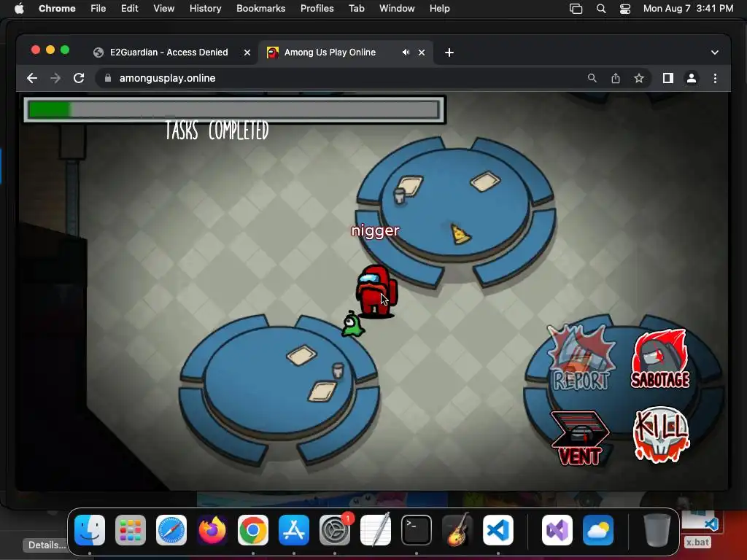Click the Stage Manager icon in menu bar
747x560 pixels.
(x=576, y=9)
